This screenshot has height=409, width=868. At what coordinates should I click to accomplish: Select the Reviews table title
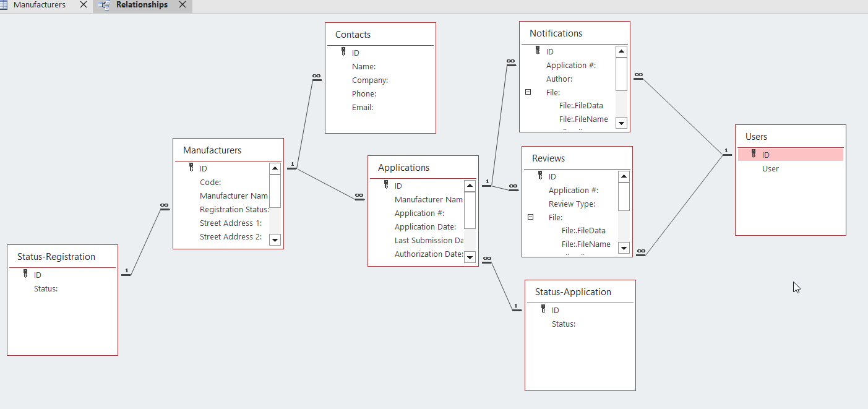click(x=549, y=158)
